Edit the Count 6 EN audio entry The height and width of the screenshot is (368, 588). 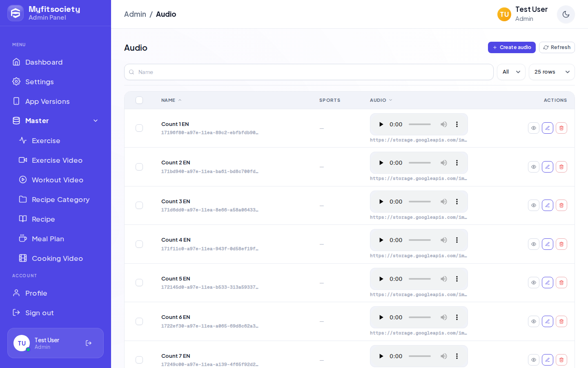[548, 321]
